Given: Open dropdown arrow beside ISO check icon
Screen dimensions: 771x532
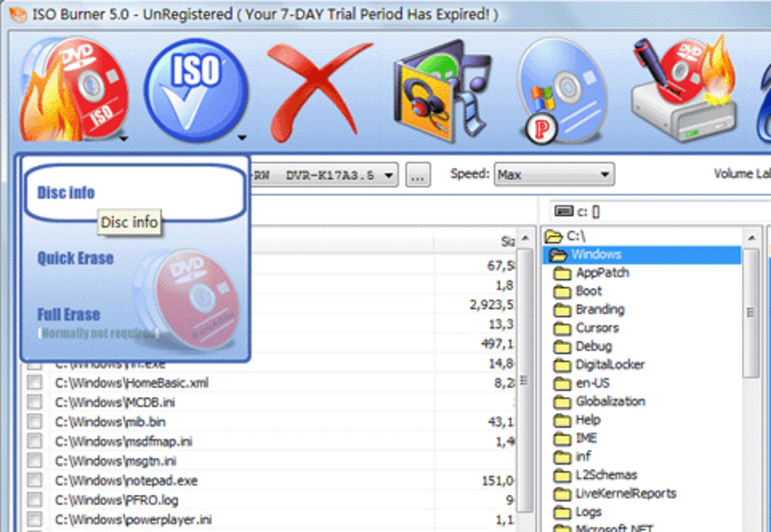Looking at the screenshot, I should tap(242, 138).
